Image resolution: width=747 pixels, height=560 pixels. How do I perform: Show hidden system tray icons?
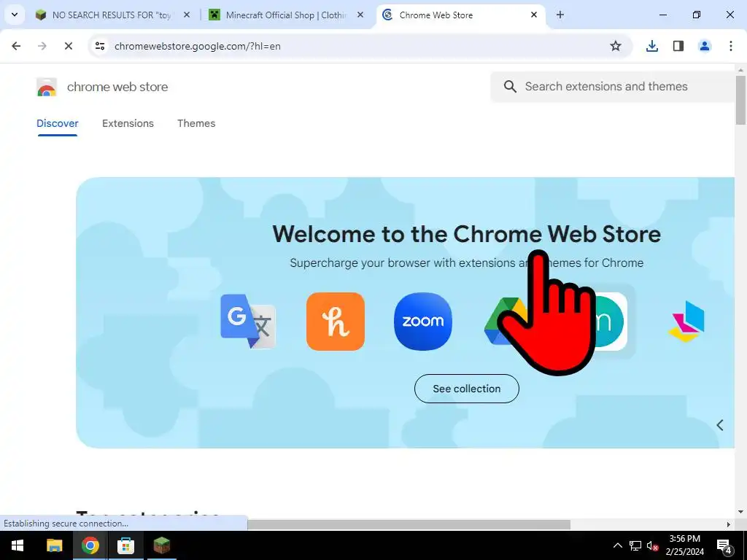pos(617,545)
